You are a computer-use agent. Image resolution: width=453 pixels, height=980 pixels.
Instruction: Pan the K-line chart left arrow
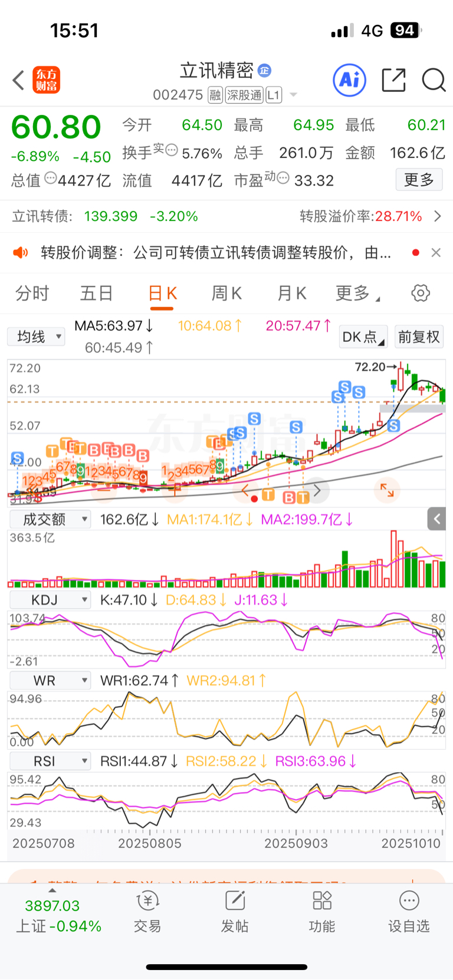pyautogui.click(x=245, y=490)
